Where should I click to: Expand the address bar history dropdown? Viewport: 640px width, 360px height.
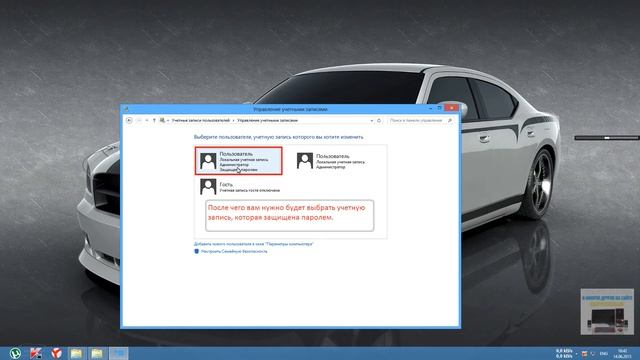click(371, 120)
